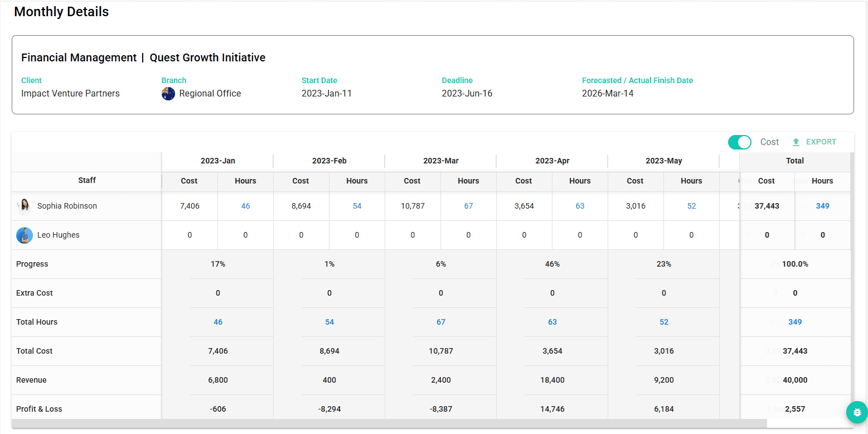This screenshot has height=434, width=868.
Task: Open Sophia's 46 hours link for January
Action: pyautogui.click(x=245, y=206)
